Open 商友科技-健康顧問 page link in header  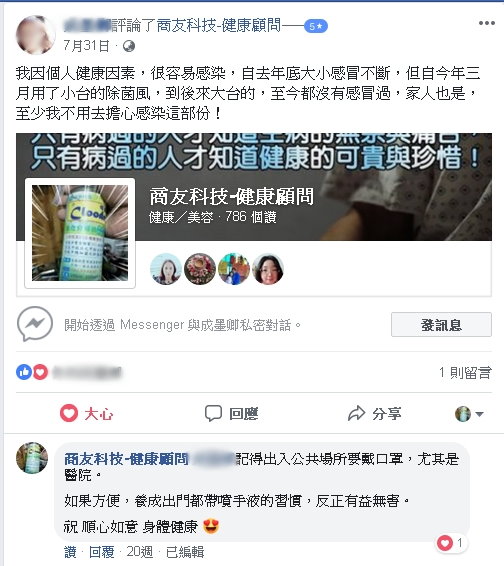[x=219, y=25]
